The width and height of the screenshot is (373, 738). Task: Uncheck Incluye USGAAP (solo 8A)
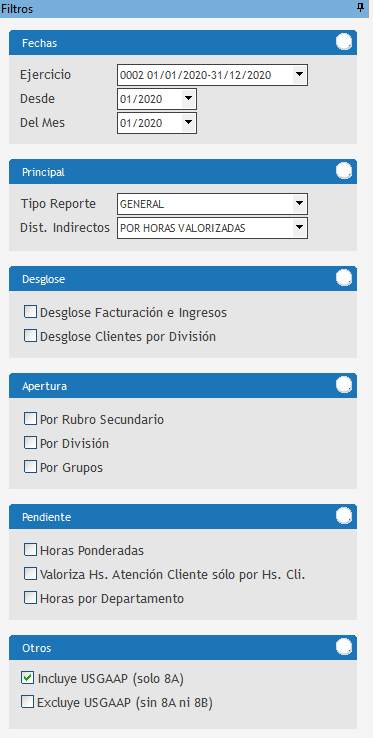pyautogui.click(x=28, y=678)
